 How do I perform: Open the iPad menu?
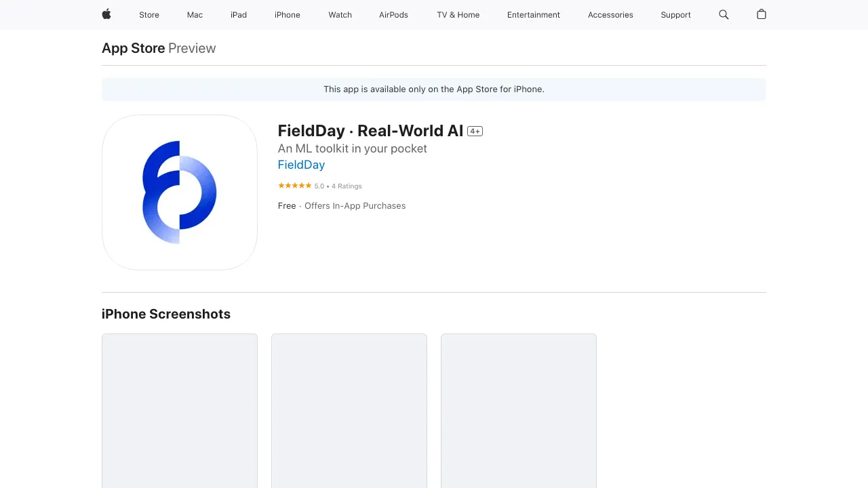point(239,15)
